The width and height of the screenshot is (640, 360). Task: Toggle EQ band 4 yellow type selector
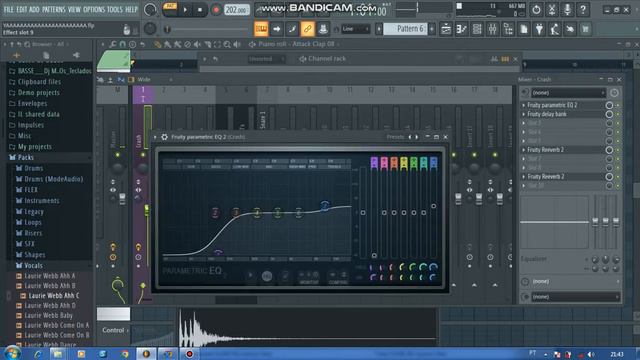404,163
